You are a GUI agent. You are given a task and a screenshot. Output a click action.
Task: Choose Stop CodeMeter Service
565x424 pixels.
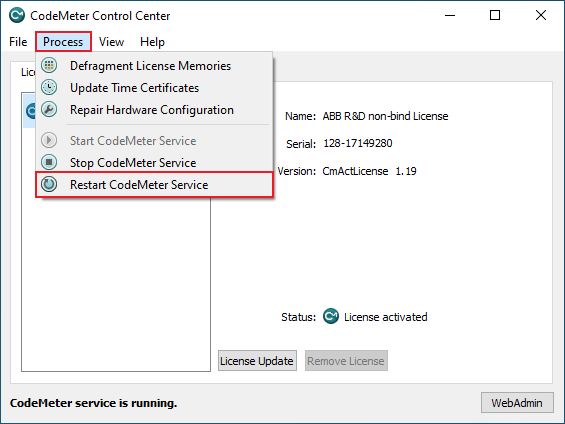154,162
